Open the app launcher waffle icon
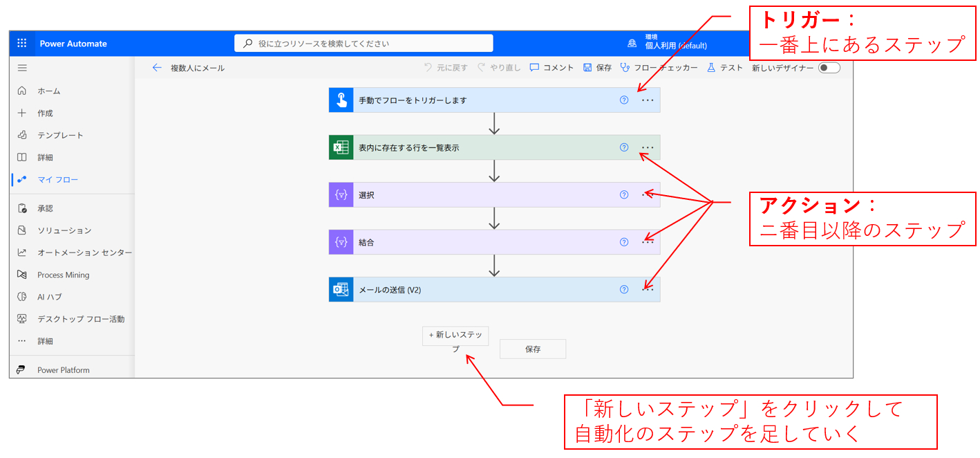This screenshot has height=458, width=980. [22, 44]
